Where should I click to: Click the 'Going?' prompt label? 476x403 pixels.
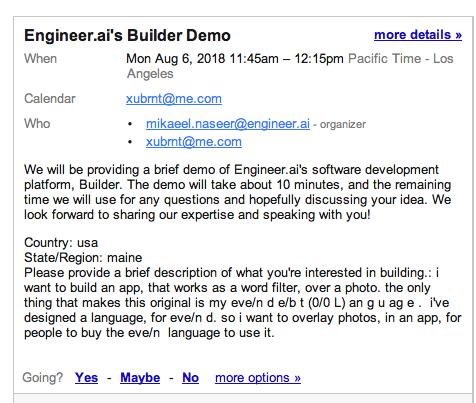coord(43,378)
